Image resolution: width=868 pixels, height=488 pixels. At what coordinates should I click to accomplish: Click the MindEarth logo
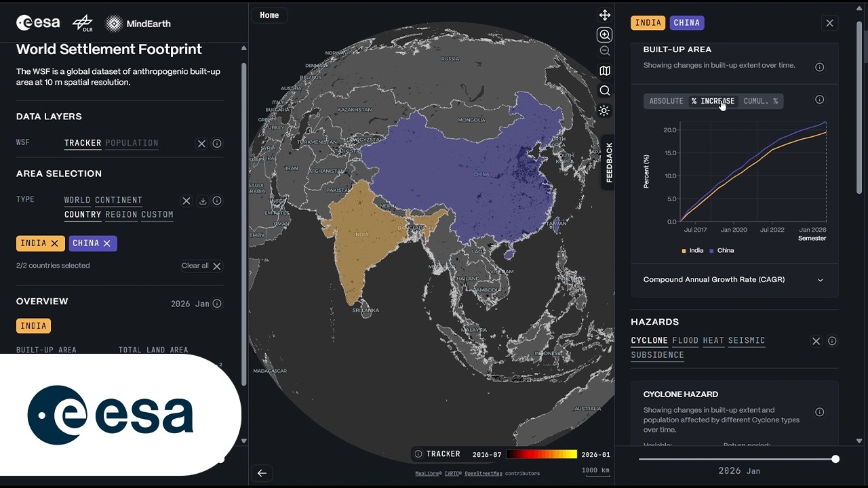click(x=138, y=24)
